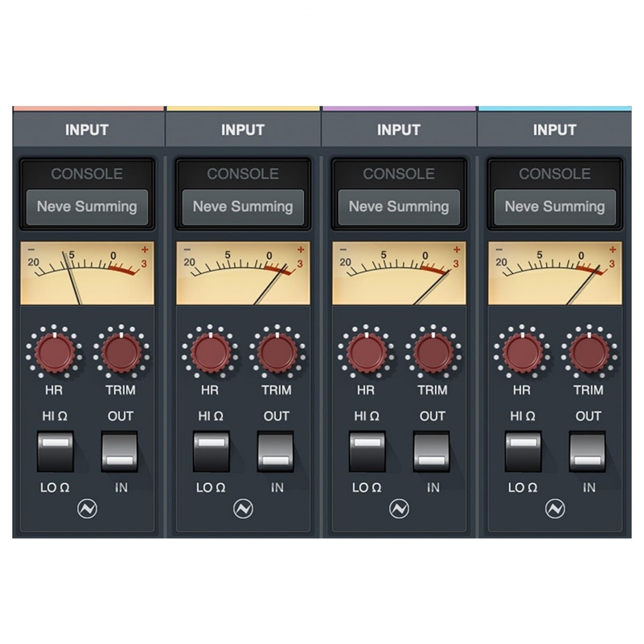
Task: Click the waveform logo icon in the blue-topped channel
Action: pos(555,509)
